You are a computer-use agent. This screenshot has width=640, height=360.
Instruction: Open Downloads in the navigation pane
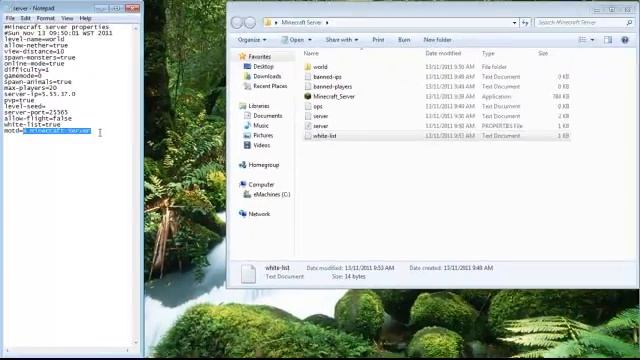[267, 76]
